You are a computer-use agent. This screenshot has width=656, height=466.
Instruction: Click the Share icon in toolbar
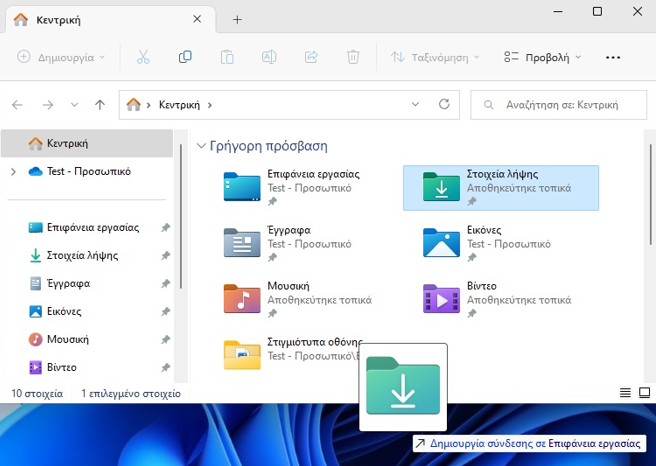pos(311,57)
